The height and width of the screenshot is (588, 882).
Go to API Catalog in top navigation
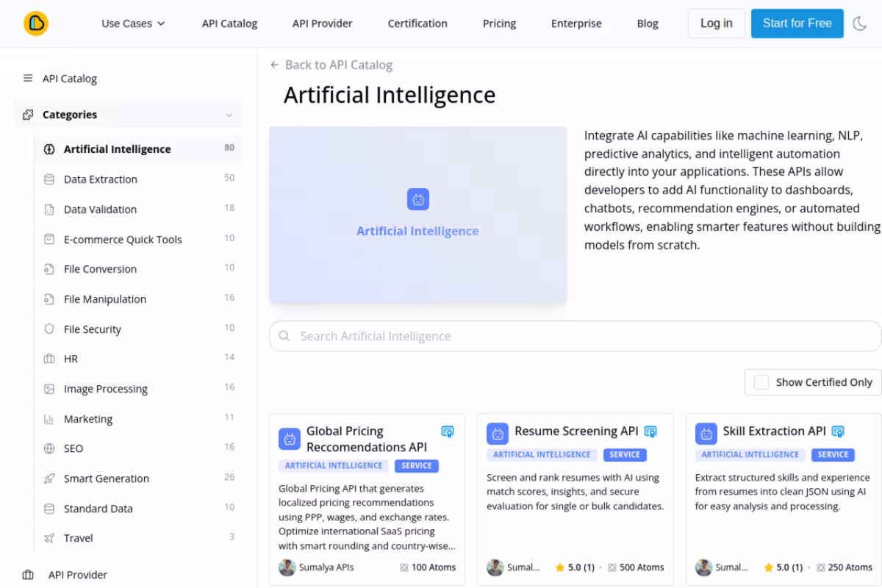click(x=229, y=24)
